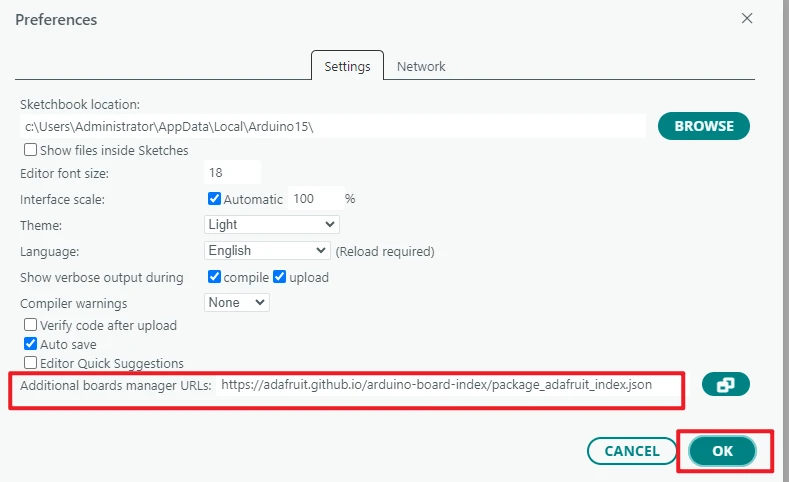Open the additional boards URLs editor icon
This screenshot has height=482, width=789.
pyautogui.click(x=725, y=385)
